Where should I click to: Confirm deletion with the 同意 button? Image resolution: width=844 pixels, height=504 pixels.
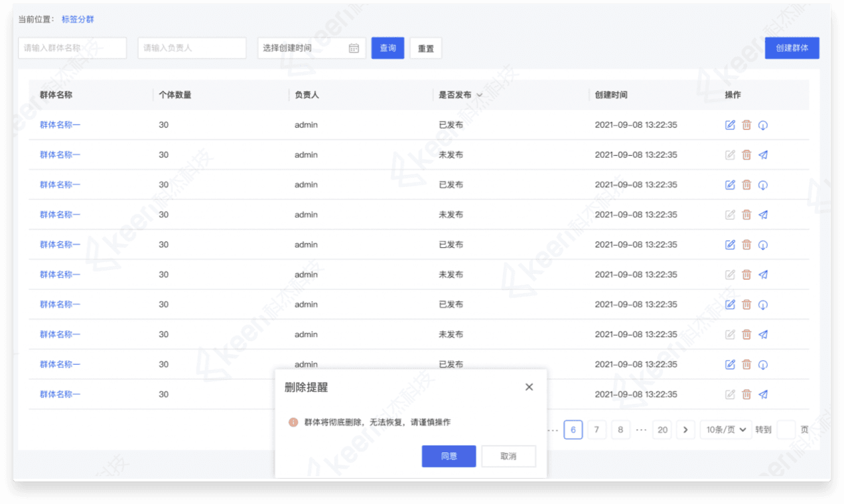click(x=449, y=456)
